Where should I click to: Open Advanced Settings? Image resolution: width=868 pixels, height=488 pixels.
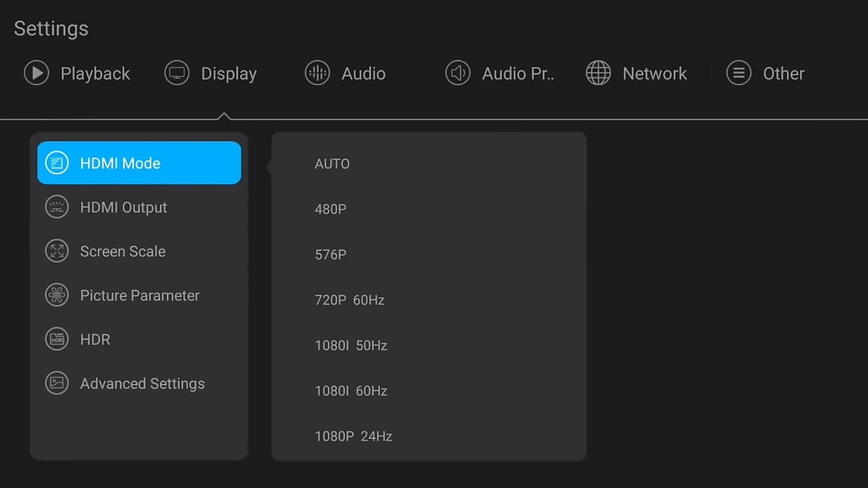tap(142, 383)
